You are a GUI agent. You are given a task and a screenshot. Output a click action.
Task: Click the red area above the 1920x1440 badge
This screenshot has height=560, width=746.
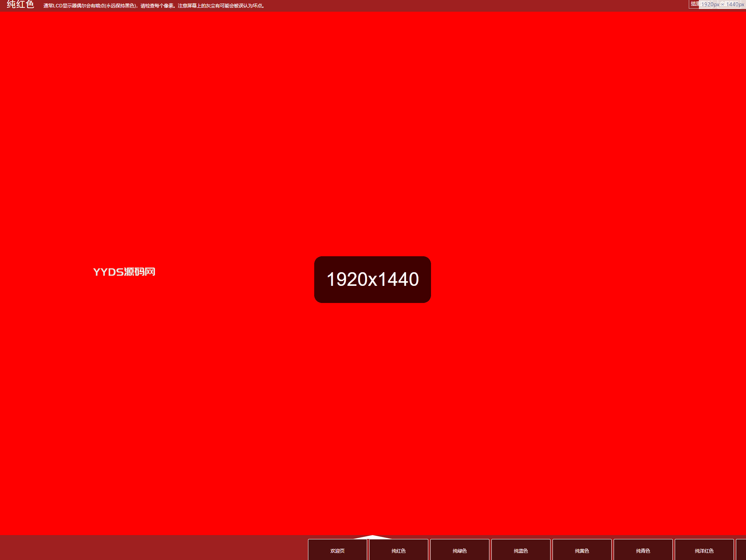point(373,132)
